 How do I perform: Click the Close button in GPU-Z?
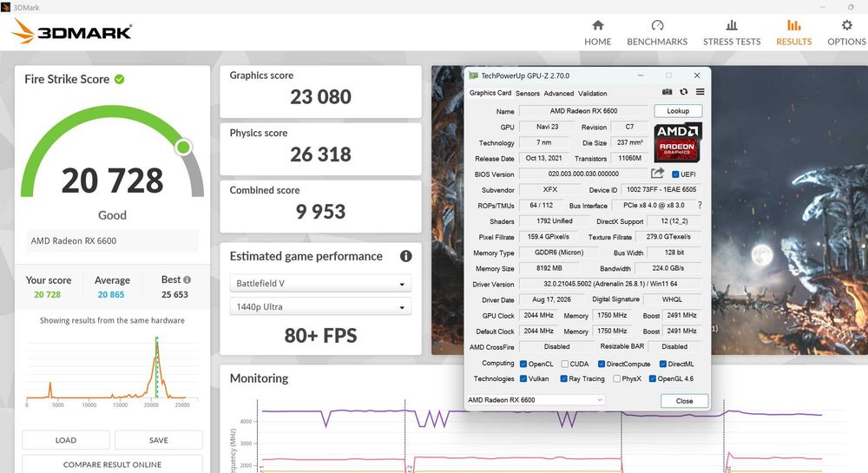(684, 401)
